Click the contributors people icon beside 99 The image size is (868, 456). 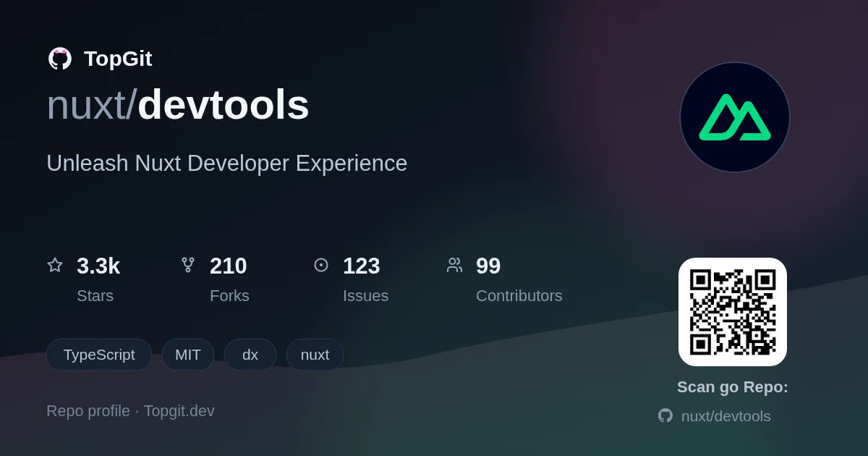[x=454, y=265]
